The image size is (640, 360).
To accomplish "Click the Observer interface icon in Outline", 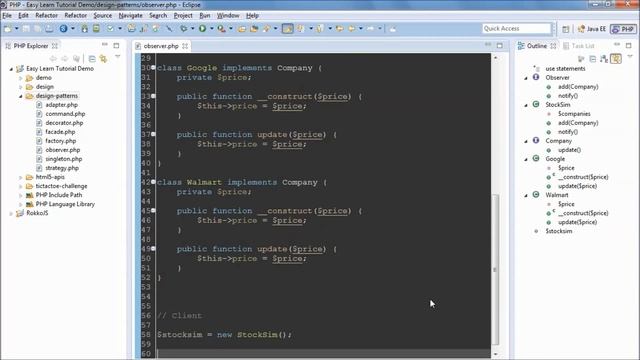I will pos(536,77).
